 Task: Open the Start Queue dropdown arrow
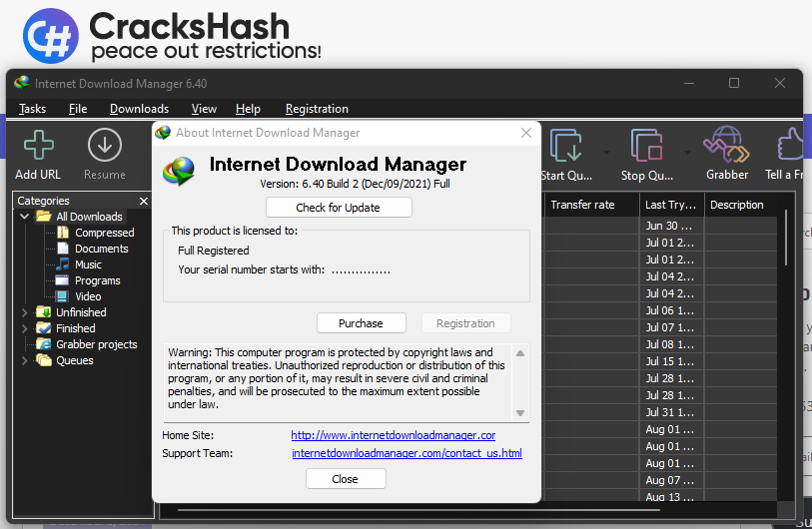[606, 153]
